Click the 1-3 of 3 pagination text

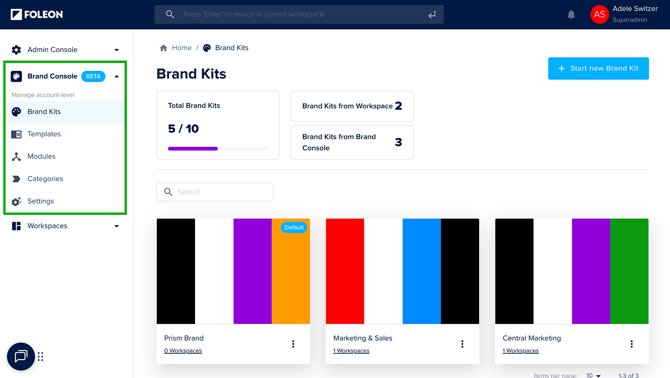pos(629,375)
